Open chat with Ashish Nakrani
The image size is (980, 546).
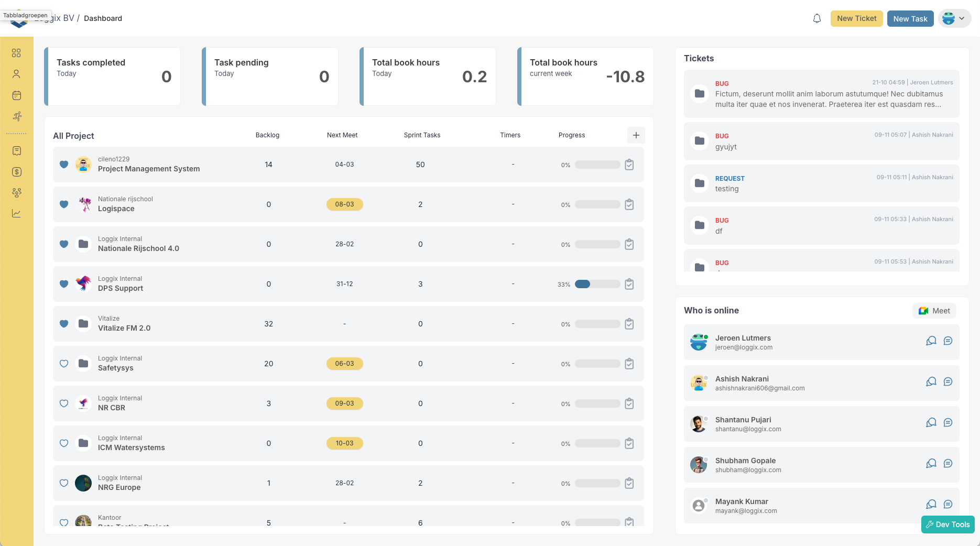(x=948, y=382)
